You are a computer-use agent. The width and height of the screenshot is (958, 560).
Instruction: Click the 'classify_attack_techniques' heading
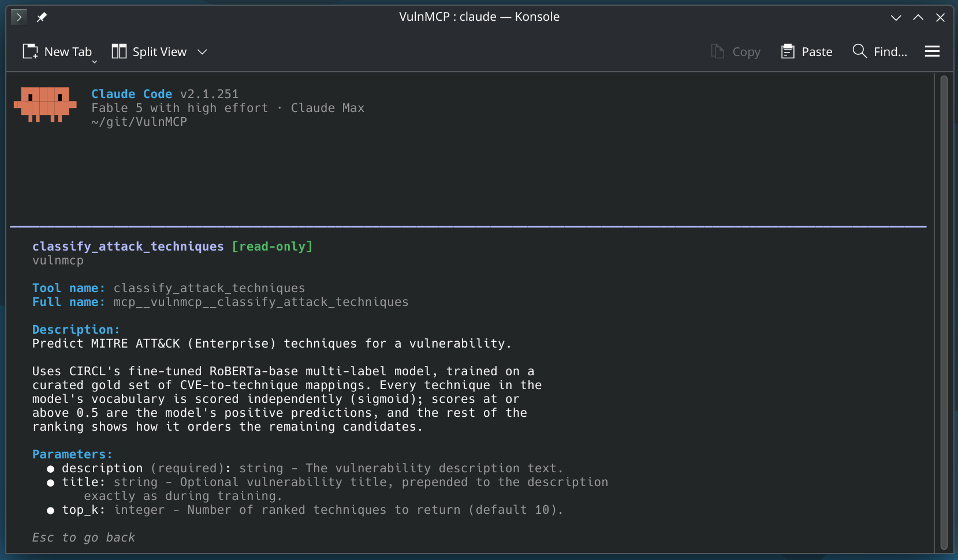128,247
